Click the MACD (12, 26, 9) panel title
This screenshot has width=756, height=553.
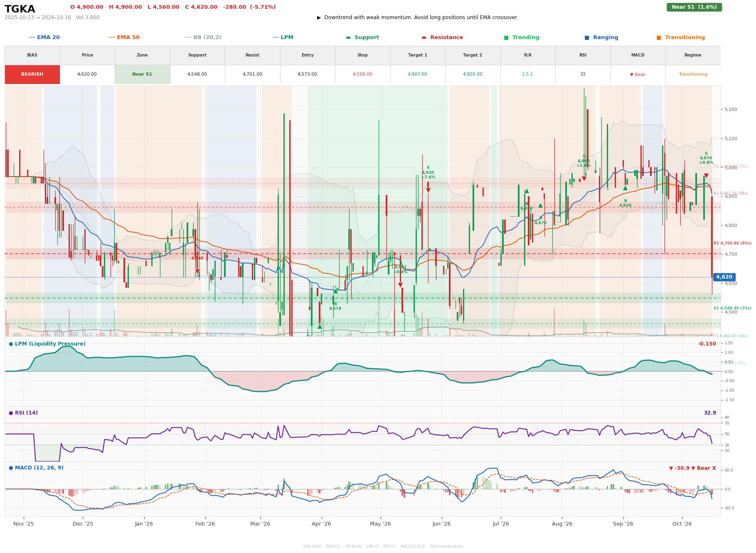point(36,468)
